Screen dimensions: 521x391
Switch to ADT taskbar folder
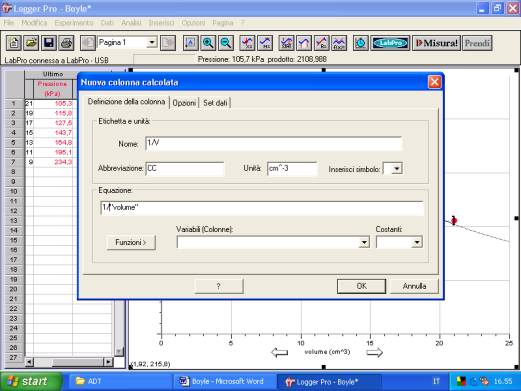120,381
